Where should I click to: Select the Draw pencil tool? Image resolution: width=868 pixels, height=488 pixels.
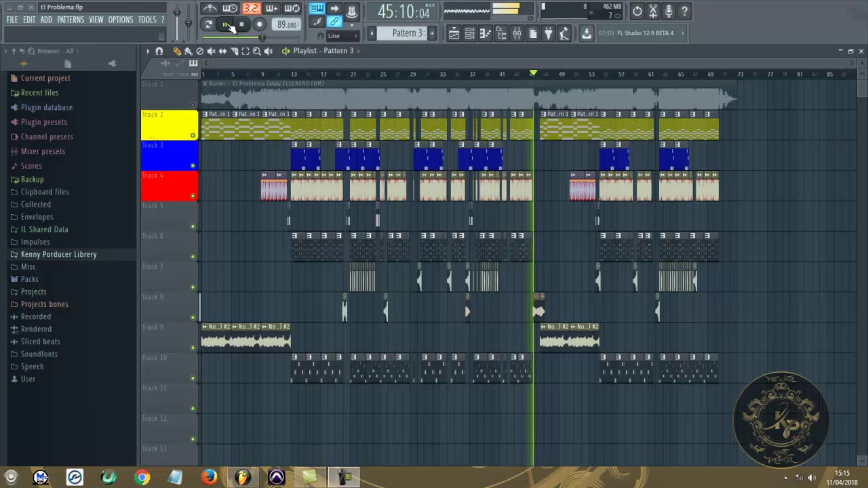177,51
